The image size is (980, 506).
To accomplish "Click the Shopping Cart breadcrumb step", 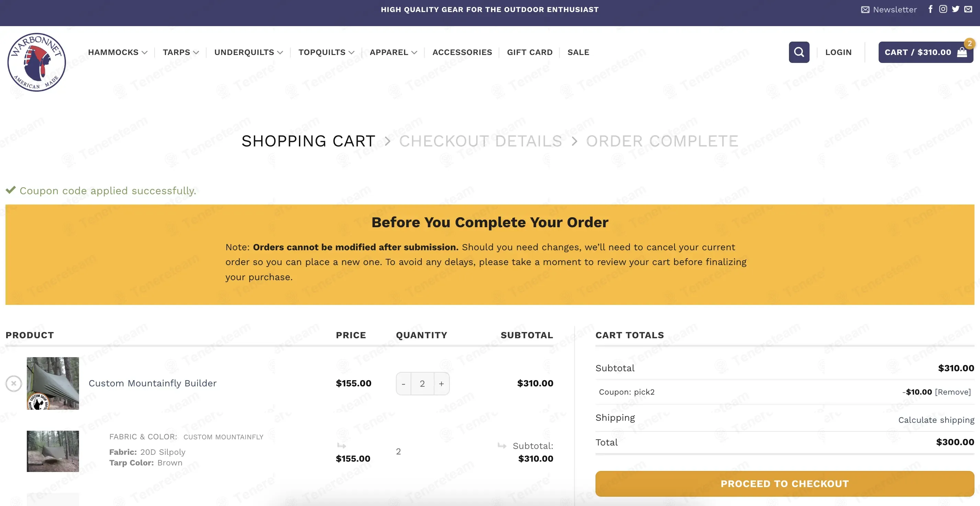I will click(309, 141).
